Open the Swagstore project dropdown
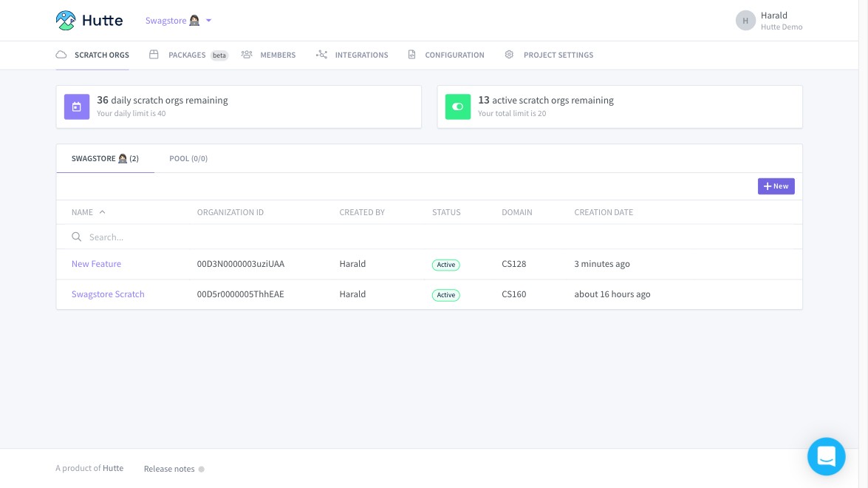868x488 pixels. click(178, 21)
